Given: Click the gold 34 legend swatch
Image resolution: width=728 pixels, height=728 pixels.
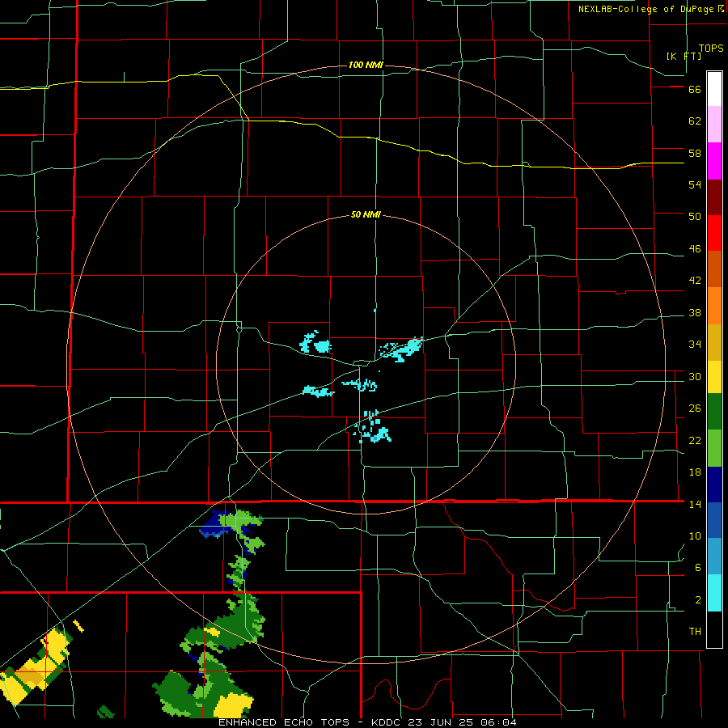Looking at the screenshot, I should coord(714,342).
